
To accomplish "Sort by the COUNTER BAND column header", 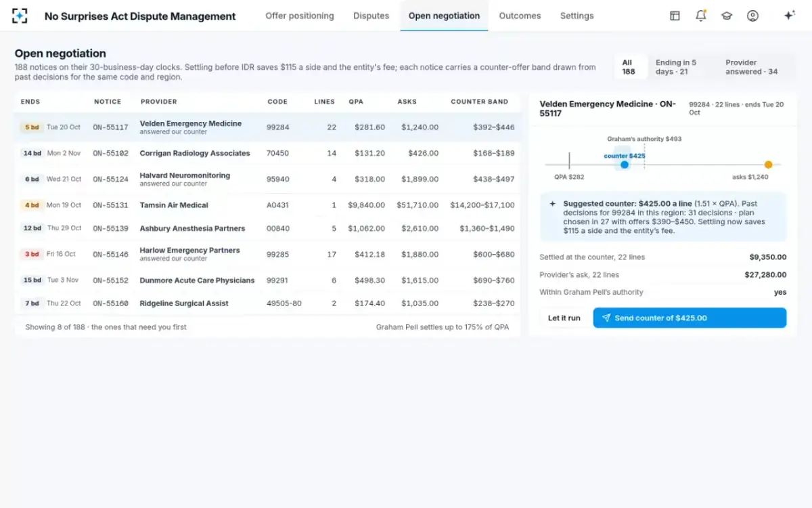I will 479,102.
